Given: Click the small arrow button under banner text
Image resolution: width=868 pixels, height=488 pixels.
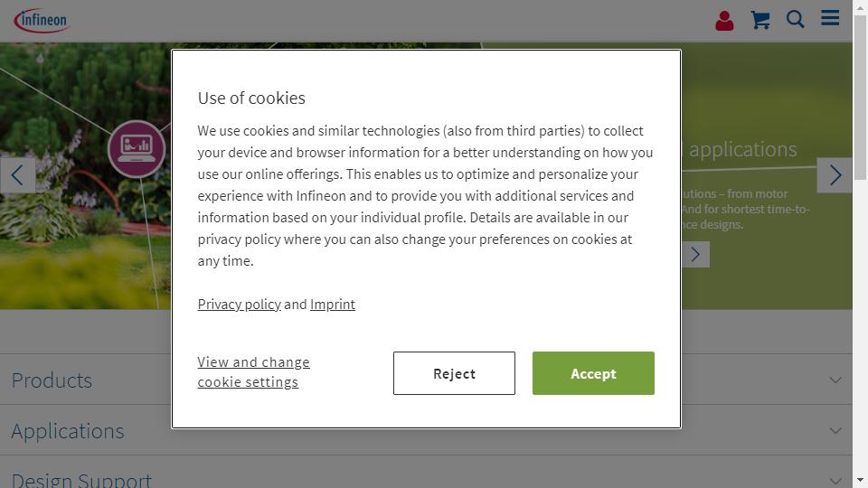Looking at the screenshot, I should (x=695, y=254).
